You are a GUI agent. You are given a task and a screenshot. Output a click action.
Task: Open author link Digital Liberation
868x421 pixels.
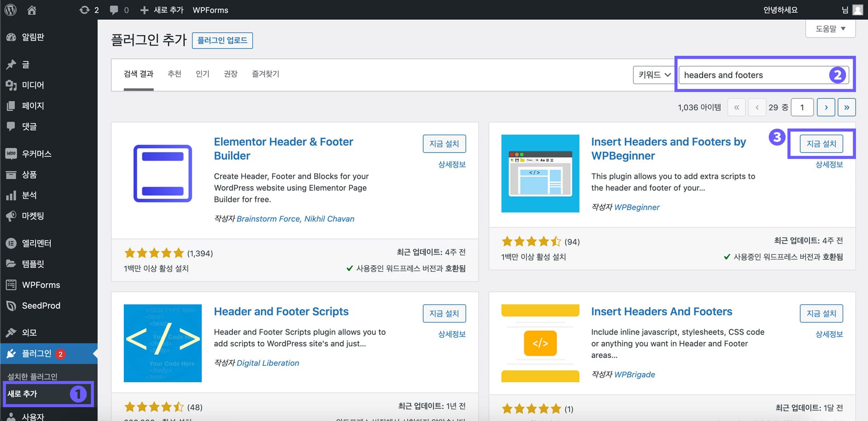(268, 363)
